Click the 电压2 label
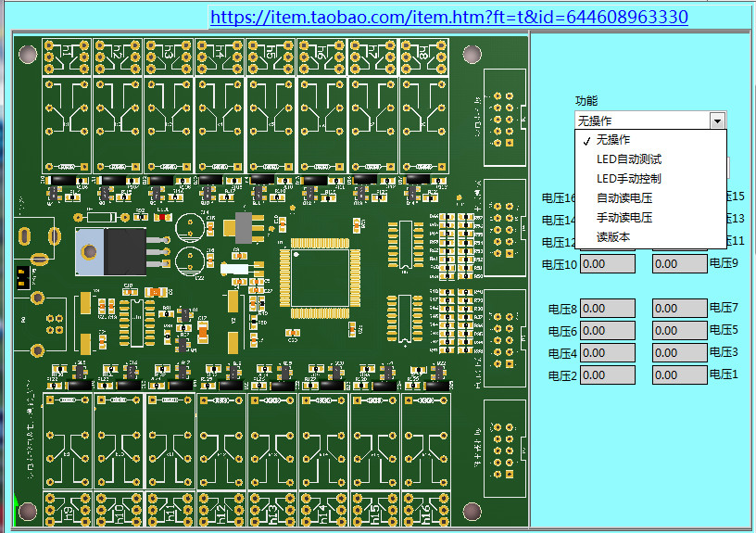The width and height of the screenshot is (756, 533). pos(562,375)
